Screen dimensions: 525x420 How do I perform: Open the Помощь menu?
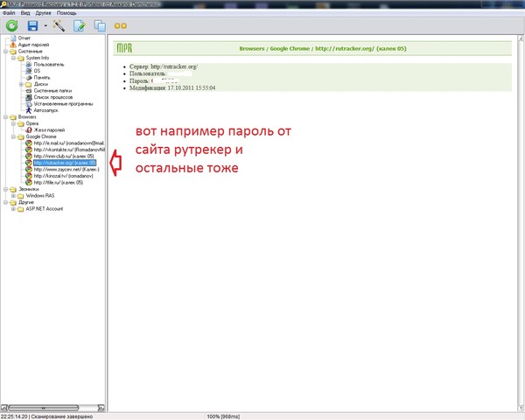pos(66,13)
